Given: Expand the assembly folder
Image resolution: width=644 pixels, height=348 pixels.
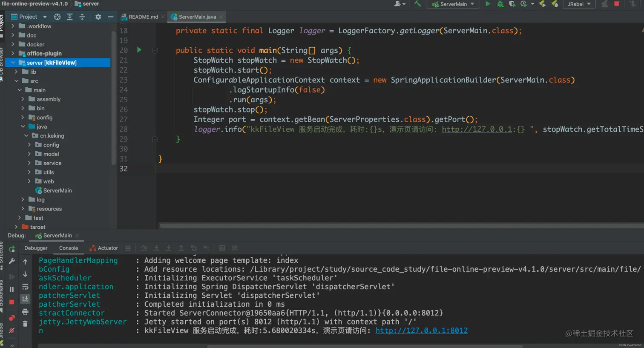Looking at the screenshot, I should point(23,99).
